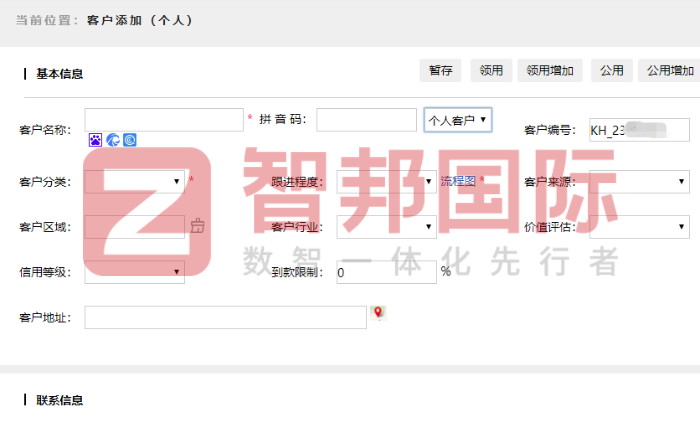Screen dimensions: 700x423
Task: Expand the 跟进程度 dropdown
Action: coord(387,182)
